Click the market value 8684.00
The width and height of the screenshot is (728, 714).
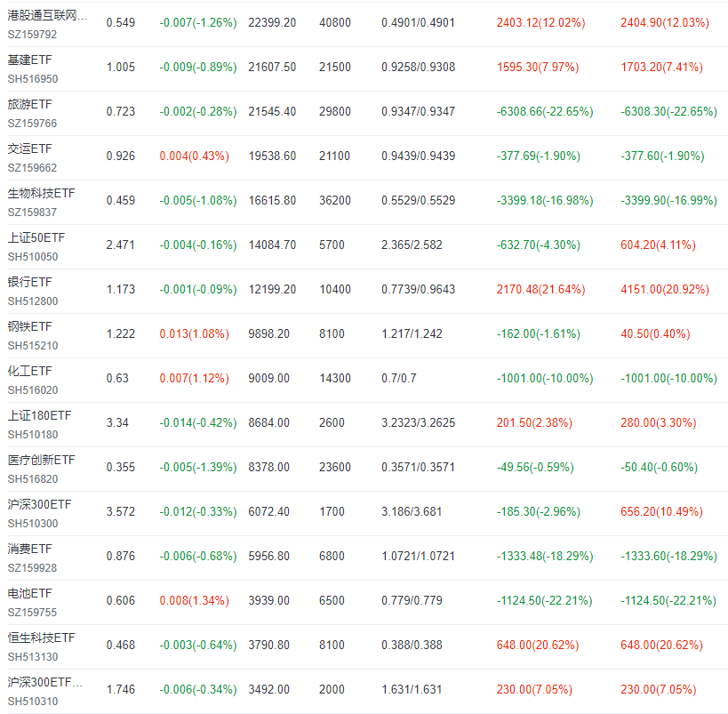[x=268, y=422]
